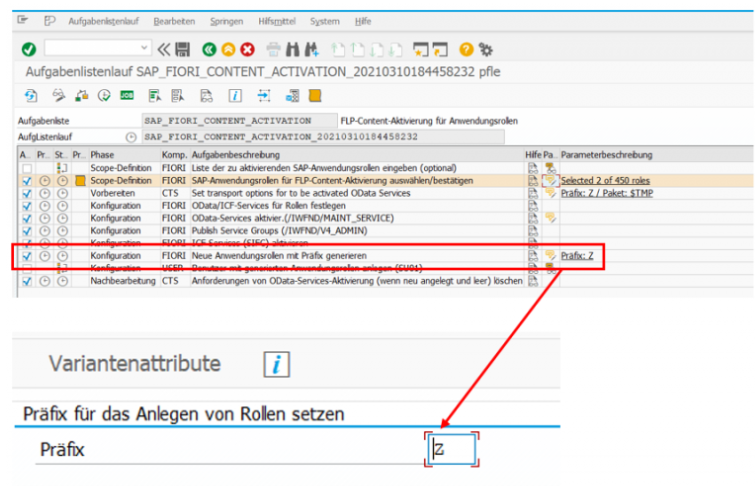Click the 'Präfix: Z / Paket: $TMP' link
Image resolution: width=755 pixels, height=486 pixels.
[606, 193]
